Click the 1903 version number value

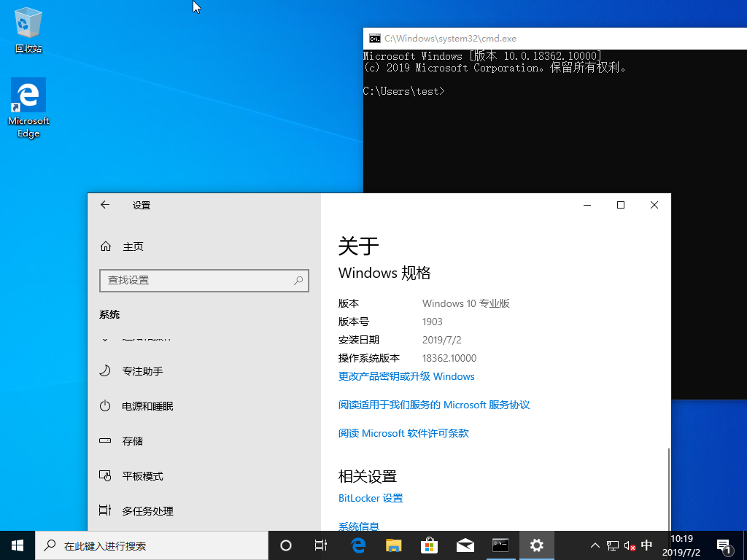432,322
